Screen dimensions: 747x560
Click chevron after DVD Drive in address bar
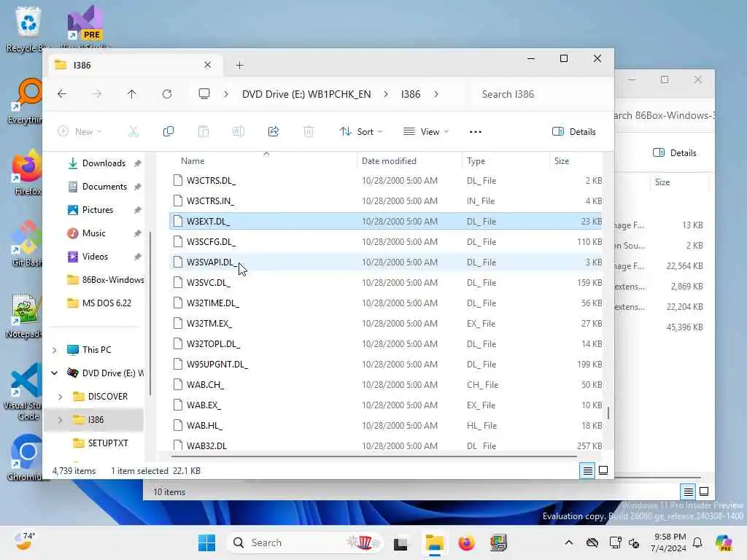pos(385,94)
